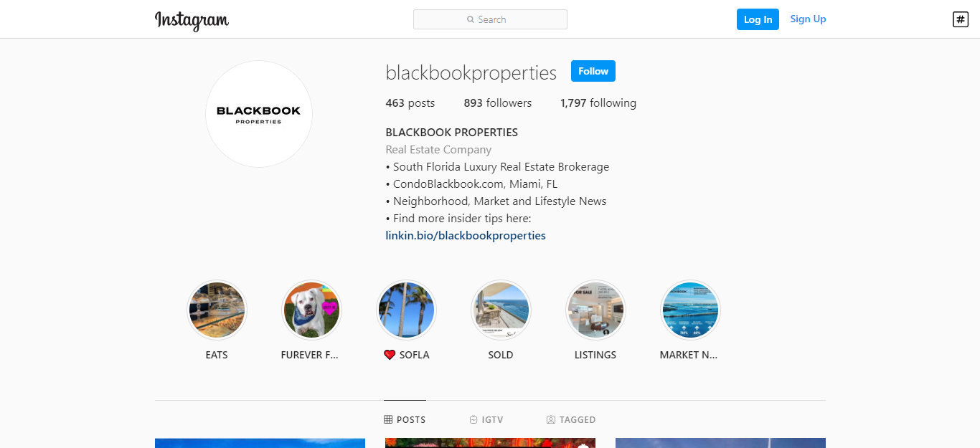Follow blackbookproperties with the Follow button
Screen dimensions: 980x448
[x=593, y=71]
